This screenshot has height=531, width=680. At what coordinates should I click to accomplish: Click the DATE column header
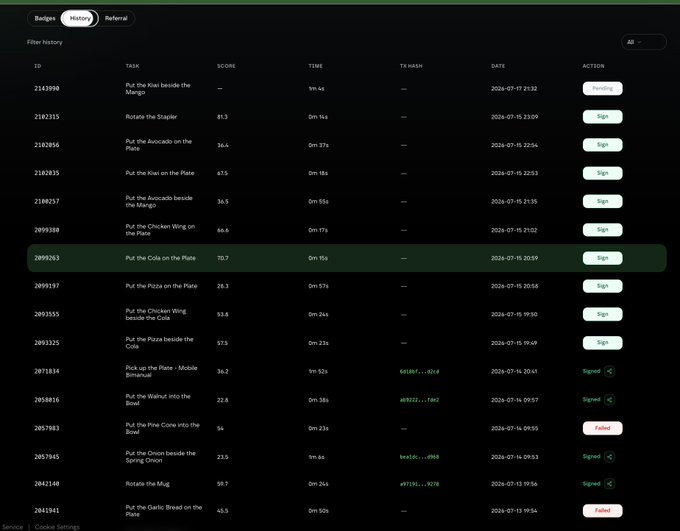point(498,66)
